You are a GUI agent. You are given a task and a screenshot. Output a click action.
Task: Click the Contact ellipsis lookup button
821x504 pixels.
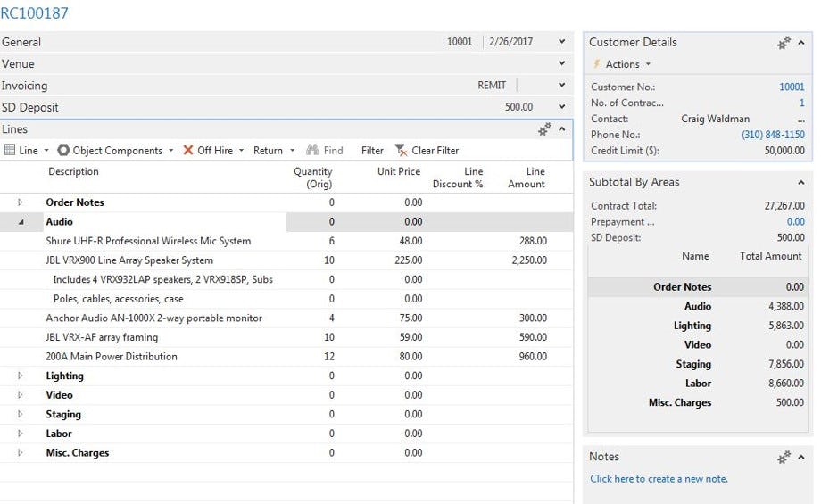tap(801, 120)
